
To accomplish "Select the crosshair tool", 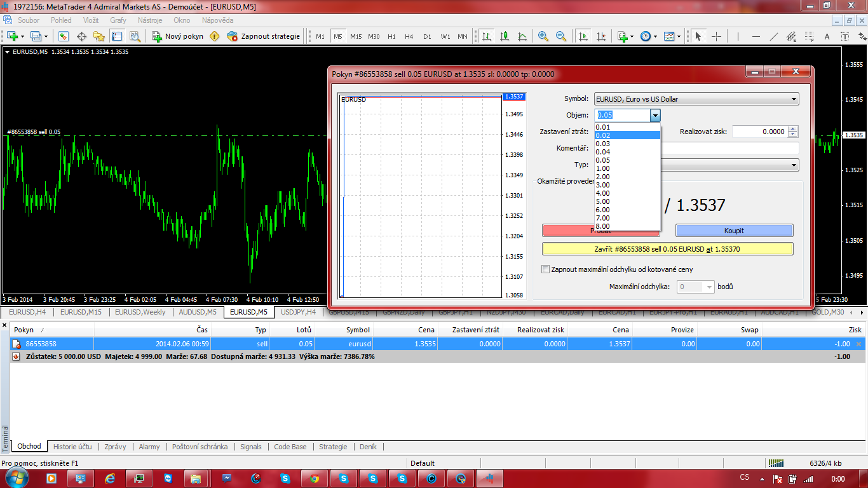I will [716, 36].
